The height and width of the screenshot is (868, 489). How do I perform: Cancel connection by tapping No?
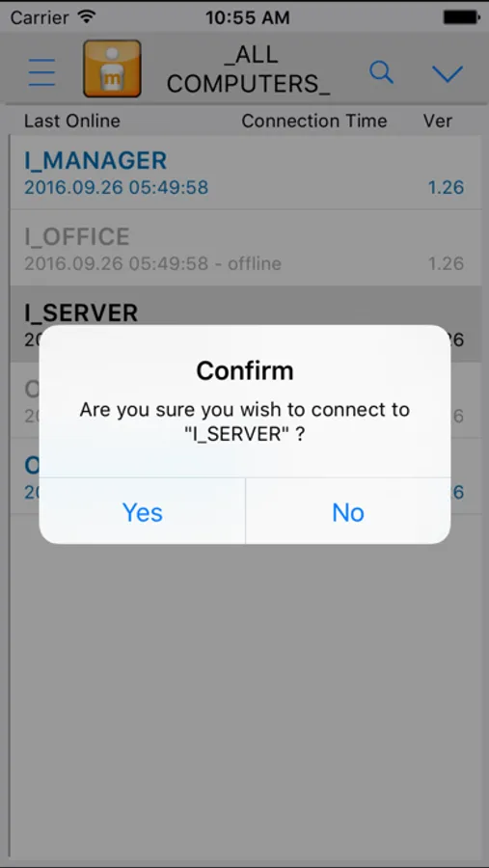(x=348, y=512)
